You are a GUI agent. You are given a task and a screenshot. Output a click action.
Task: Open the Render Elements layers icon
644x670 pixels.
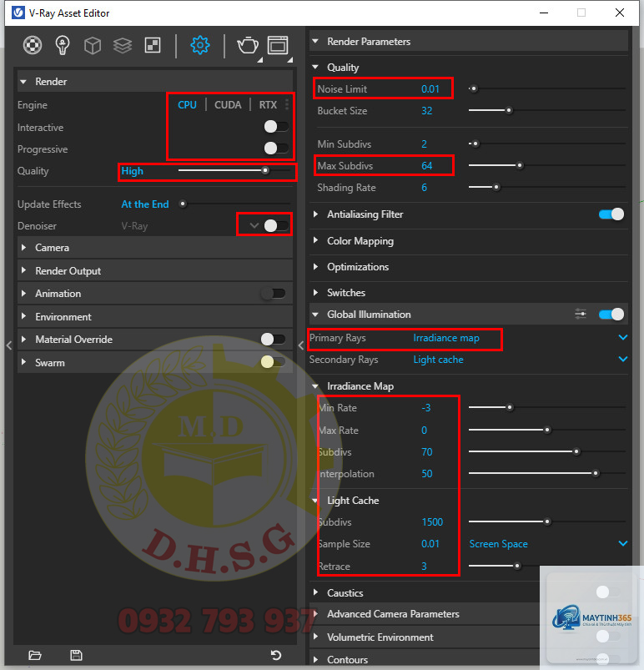(123, 45)
